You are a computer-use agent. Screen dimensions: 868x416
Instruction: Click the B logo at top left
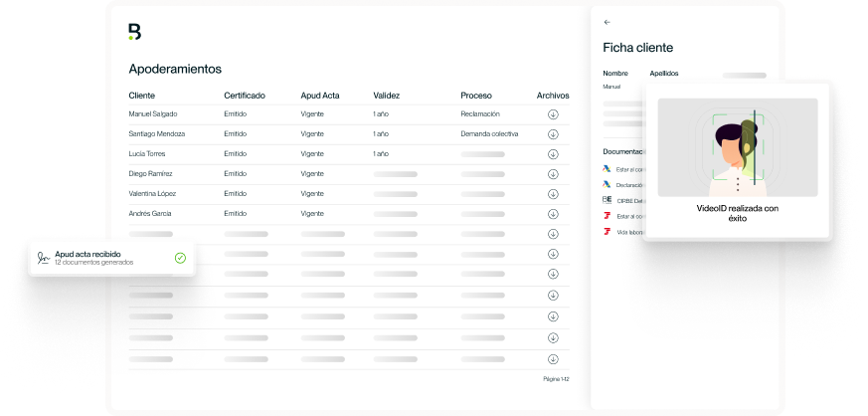135,32
